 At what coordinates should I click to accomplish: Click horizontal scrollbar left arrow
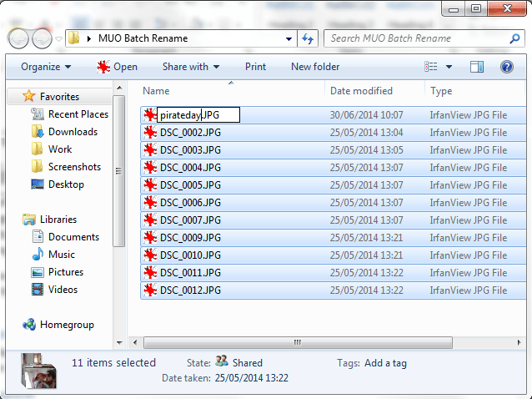point(135,342)
